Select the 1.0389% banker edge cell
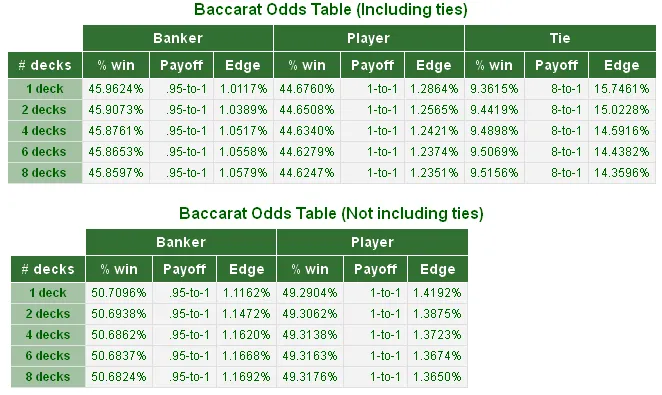The width and height of the screenshot is (662, 395). tap(243, 110)
